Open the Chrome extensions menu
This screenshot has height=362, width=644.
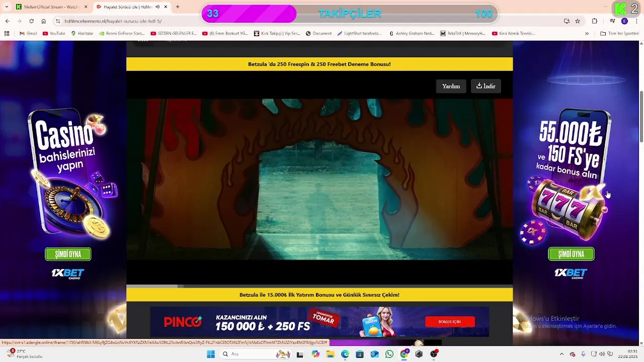[595, 21]
